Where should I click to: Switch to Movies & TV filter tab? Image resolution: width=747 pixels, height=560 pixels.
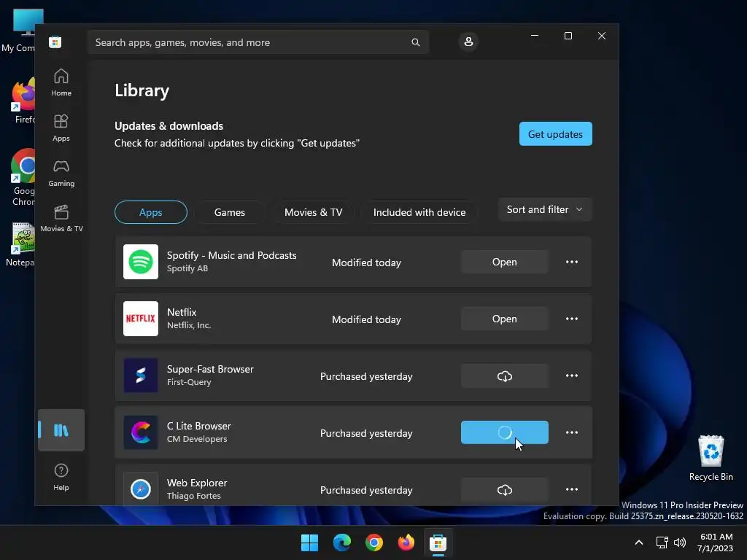tap(314, 212)
